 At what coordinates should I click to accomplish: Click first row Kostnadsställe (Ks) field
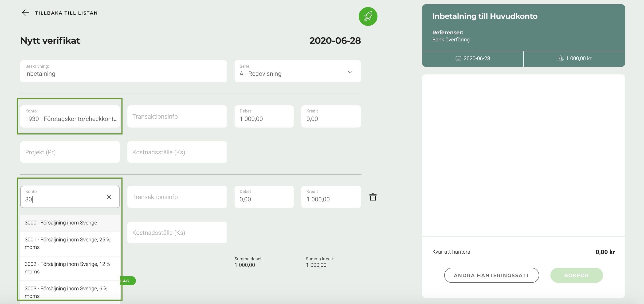coord(177,152)
